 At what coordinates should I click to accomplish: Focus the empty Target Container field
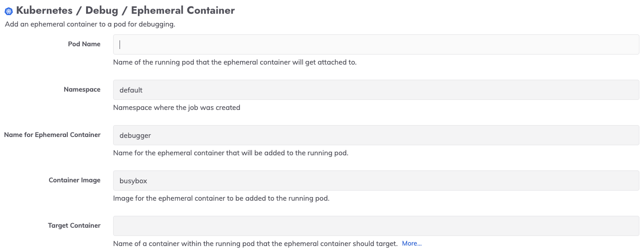click(376, 226)
